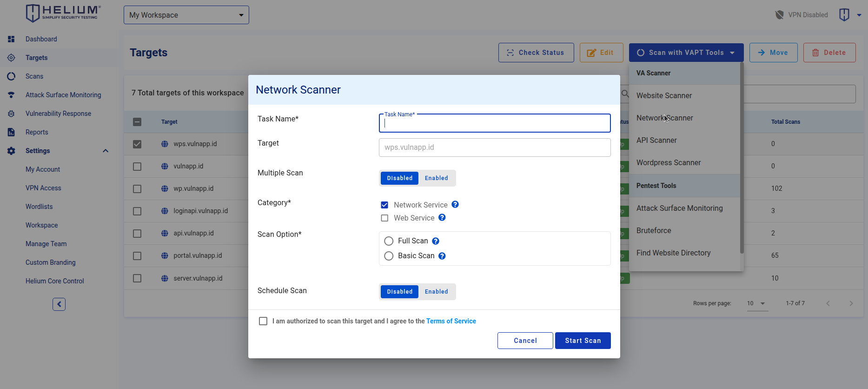Click the globe icon for loginapi.vulnapp.id
Image resolution: width=868 pixels, height=389 pixels.
(165, 211)
